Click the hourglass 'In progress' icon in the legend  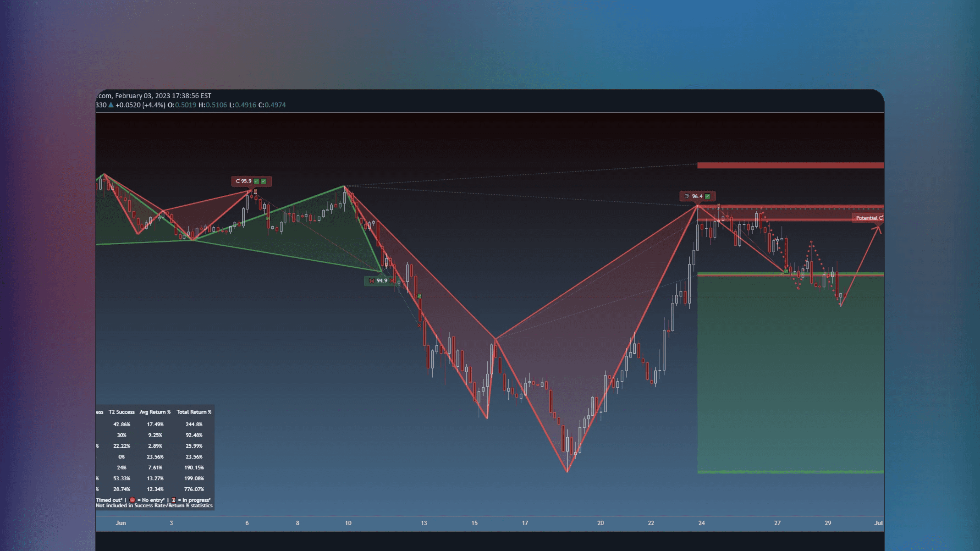click(x=173, y=500)
